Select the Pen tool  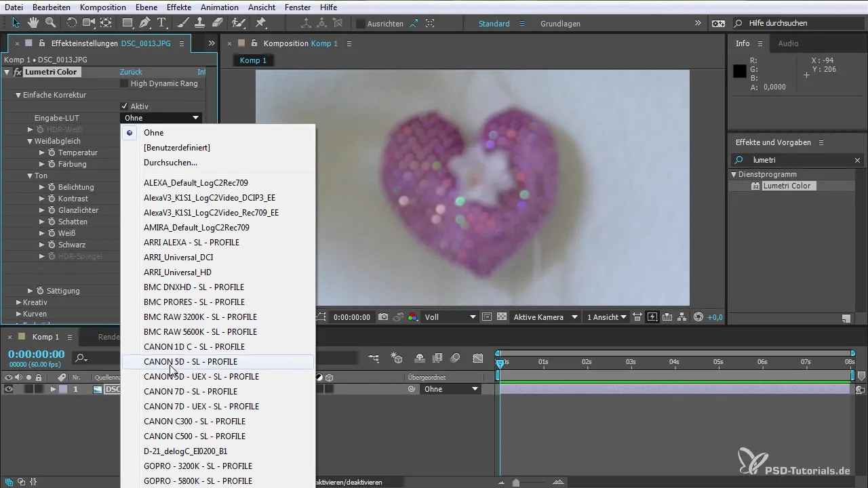144,23
